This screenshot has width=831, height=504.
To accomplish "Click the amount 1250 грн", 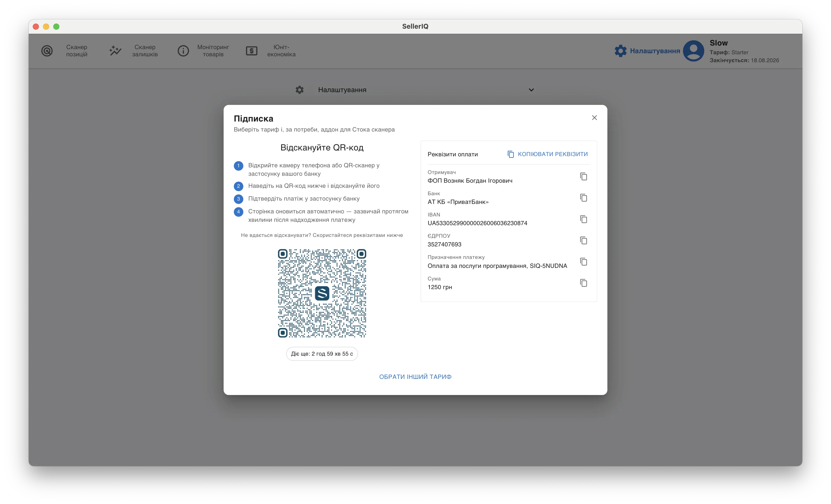I will click(440, 287).
